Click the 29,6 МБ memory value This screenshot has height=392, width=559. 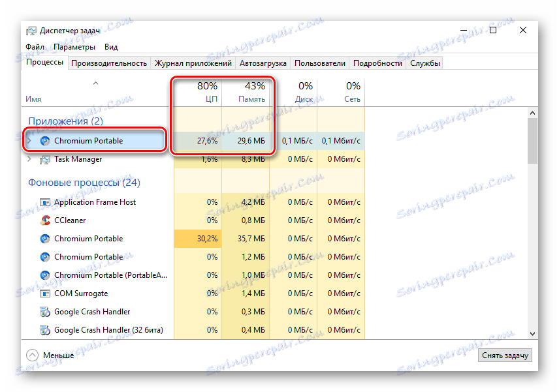pos(251,141)
